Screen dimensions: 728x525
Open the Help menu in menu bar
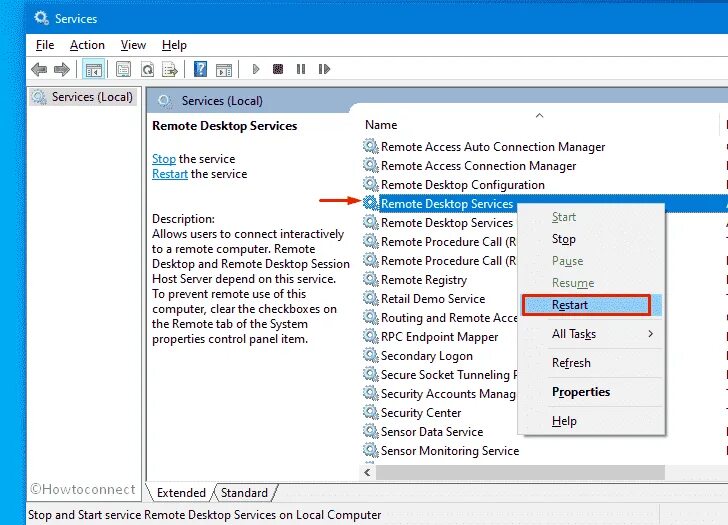point(174,45)
